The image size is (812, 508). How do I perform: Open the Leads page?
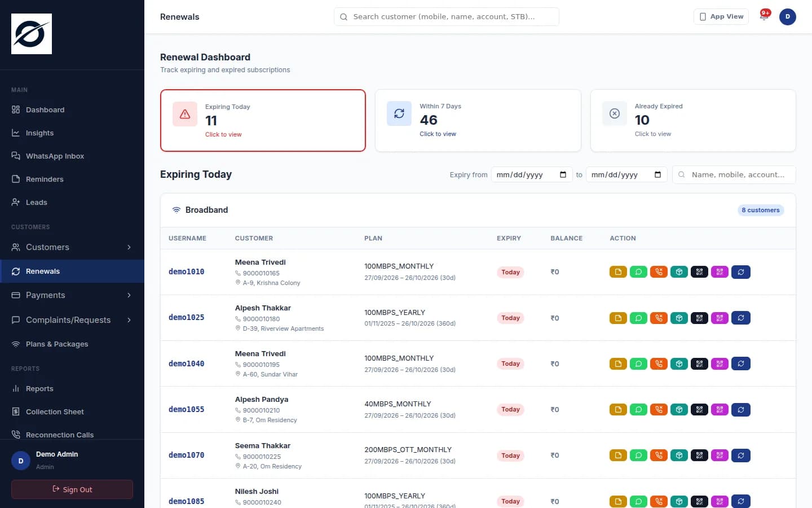click(72, 203)
